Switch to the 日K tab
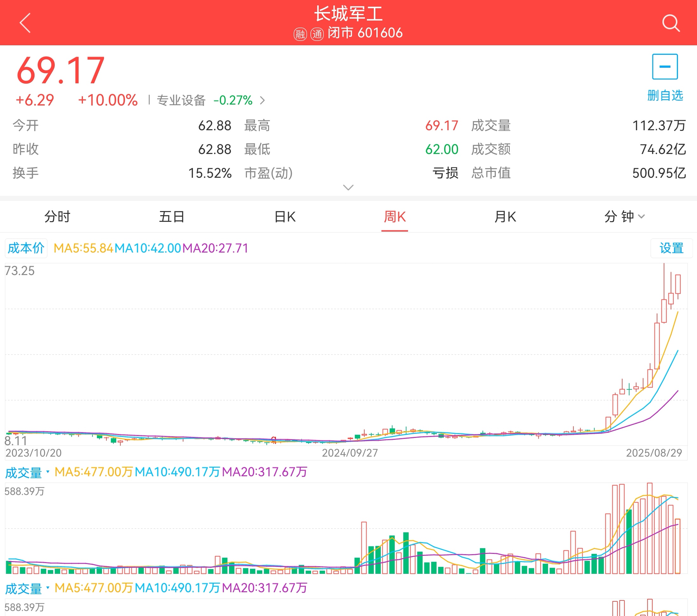 [x=285, y=217]
